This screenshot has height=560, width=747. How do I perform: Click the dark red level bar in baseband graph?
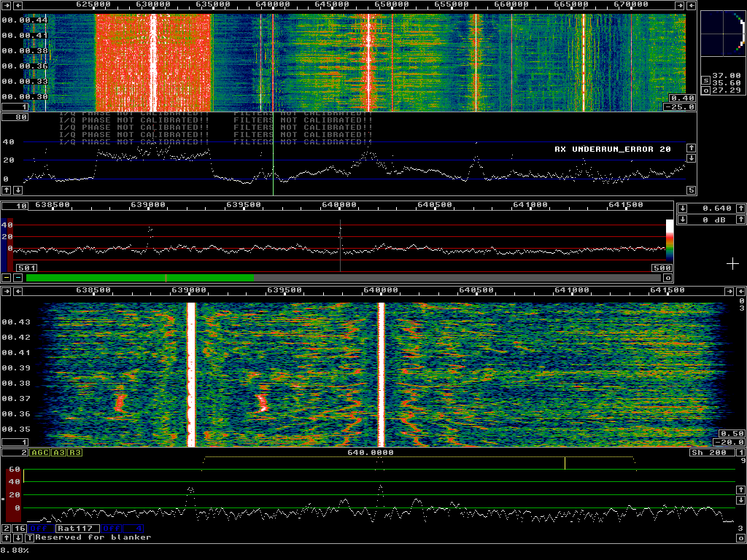tap(14, 495)
